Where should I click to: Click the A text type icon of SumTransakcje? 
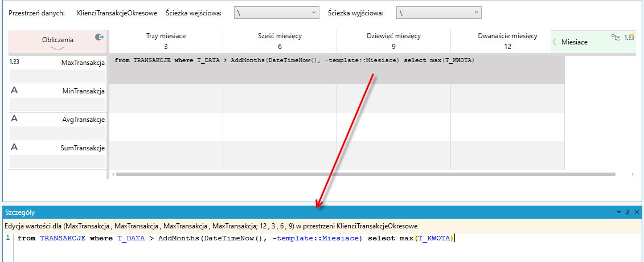click(14, 148)
